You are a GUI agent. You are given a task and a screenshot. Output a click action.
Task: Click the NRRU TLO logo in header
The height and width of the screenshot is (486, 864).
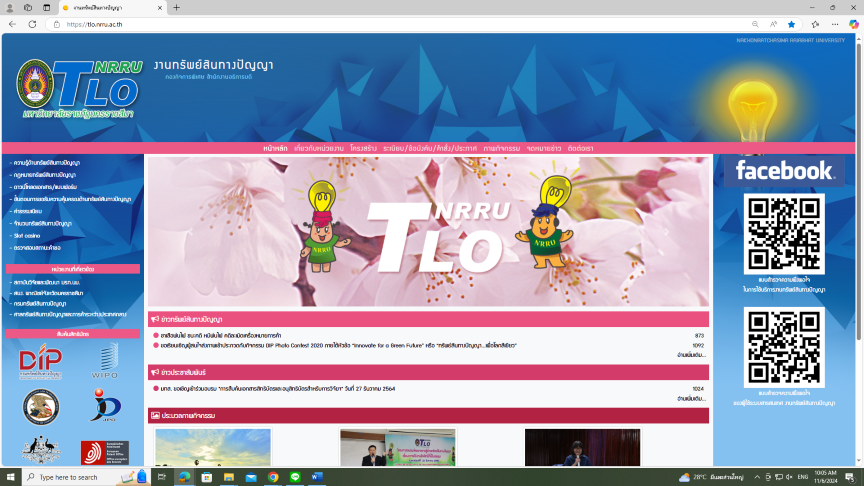(x=80, y=88)
